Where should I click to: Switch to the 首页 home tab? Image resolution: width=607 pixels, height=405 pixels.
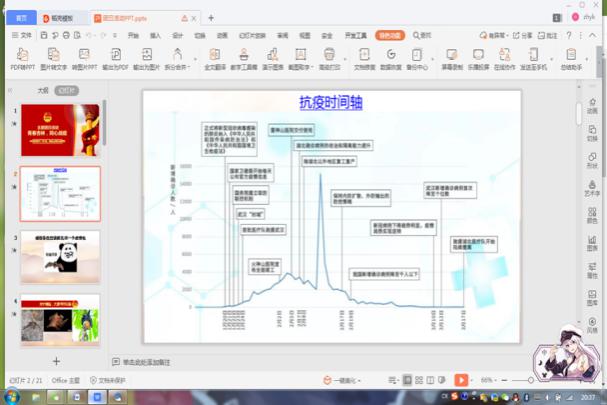tap(21, 18)
